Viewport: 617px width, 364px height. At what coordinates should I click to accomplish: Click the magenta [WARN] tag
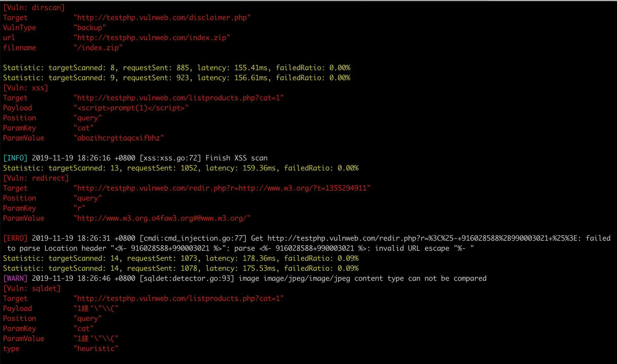[15, 278]
